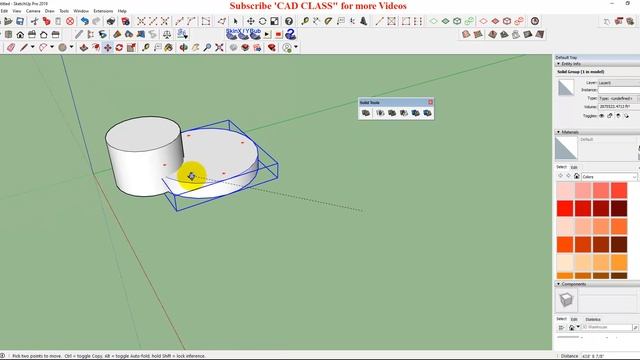Screen dimensions: 640x360
Task: Choose the Pencil Line tool
Action: 24,48
